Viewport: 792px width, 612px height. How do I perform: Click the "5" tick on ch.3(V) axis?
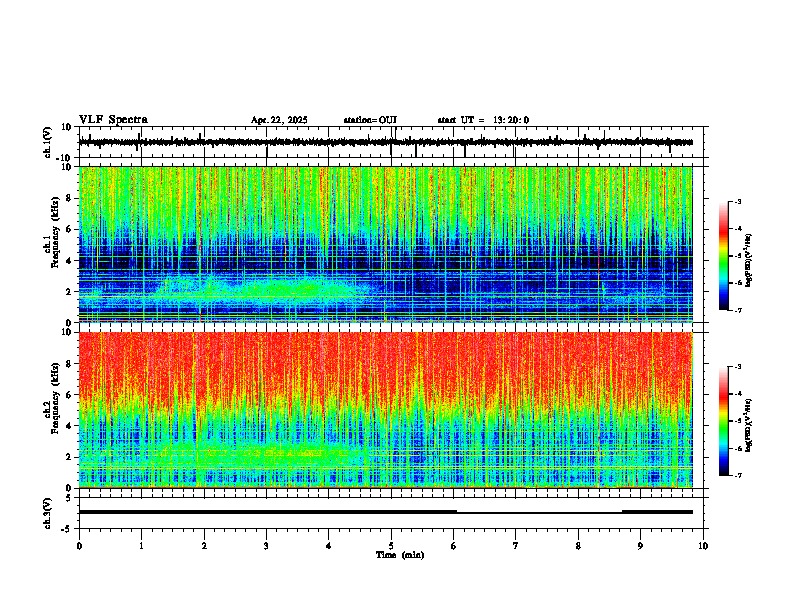tap(69, 498)
